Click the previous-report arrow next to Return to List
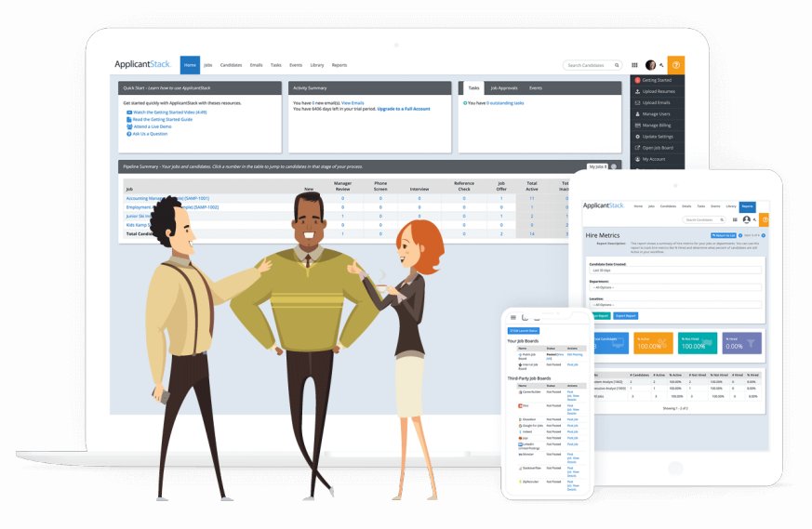812x529 pixels. (x=740, y=235)
